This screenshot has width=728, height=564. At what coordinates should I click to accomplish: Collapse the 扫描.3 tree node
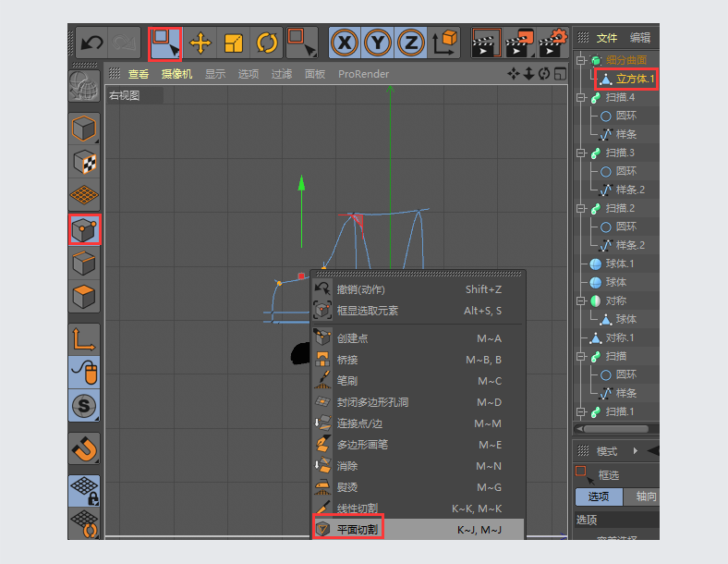pyautogui.click(x=581, y=153)
